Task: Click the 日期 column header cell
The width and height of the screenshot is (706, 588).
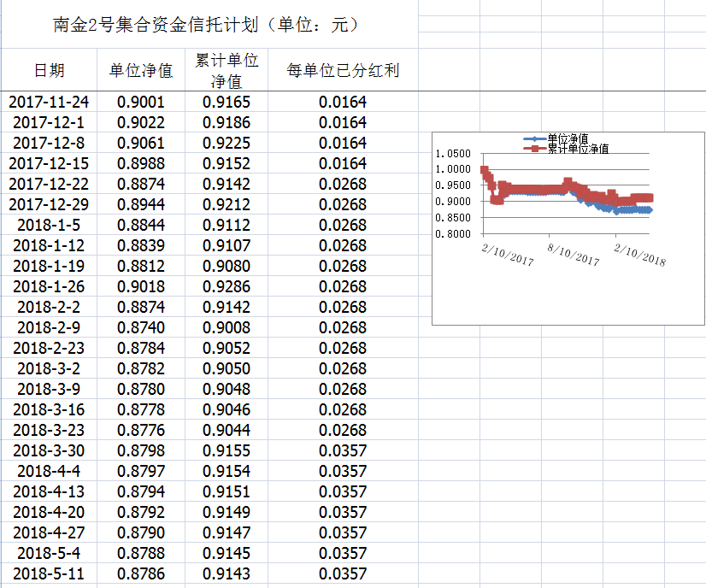Action: pos(49,70)
